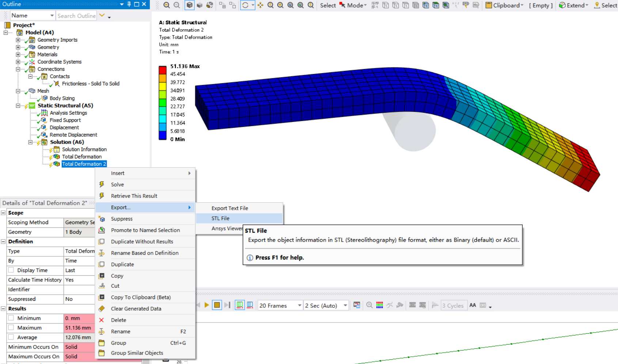Select the Total Deformation result item

pyautogui.click(x=82, y=157)
